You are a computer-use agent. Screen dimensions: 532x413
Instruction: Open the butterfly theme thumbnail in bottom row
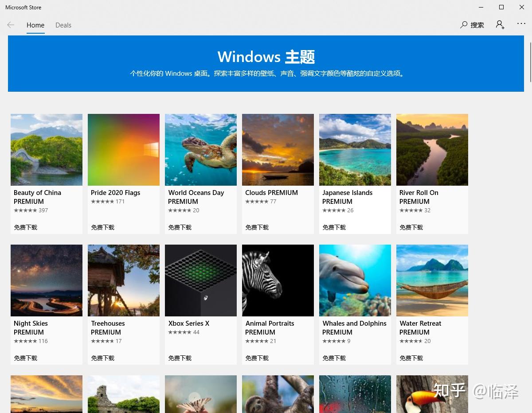[201, 394]
